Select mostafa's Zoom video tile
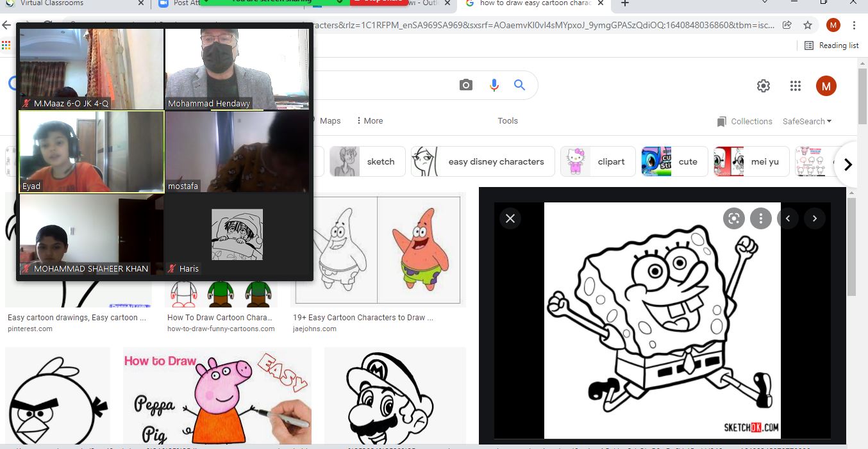The image size is (868, 449). 237,152
